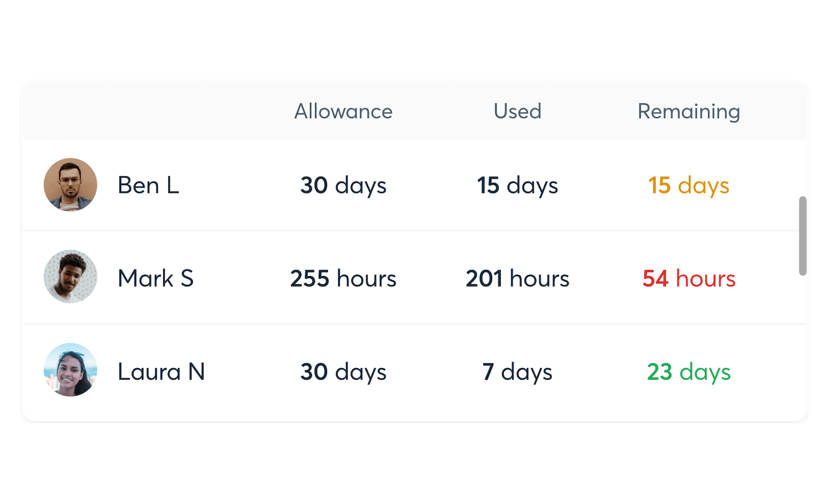
Task: Sort by the Used column header
Action: pos(517,111)
